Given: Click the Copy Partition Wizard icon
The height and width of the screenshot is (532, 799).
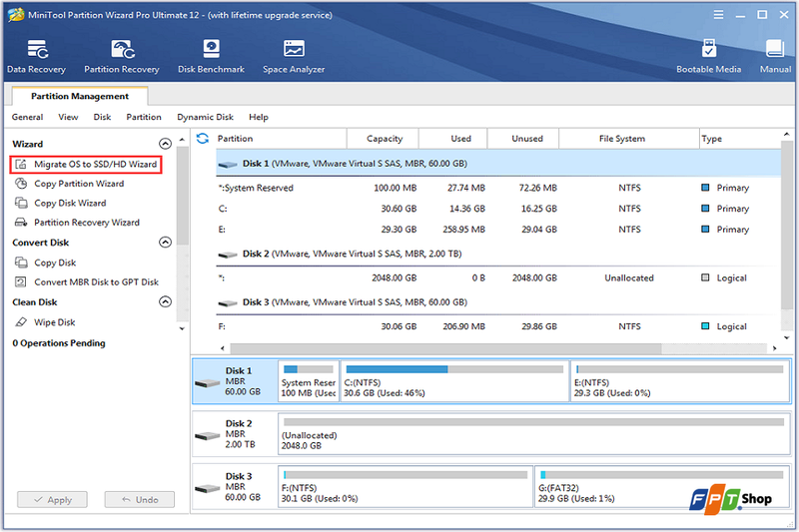Looking at the screenshot, I should [x=21, y=184].
